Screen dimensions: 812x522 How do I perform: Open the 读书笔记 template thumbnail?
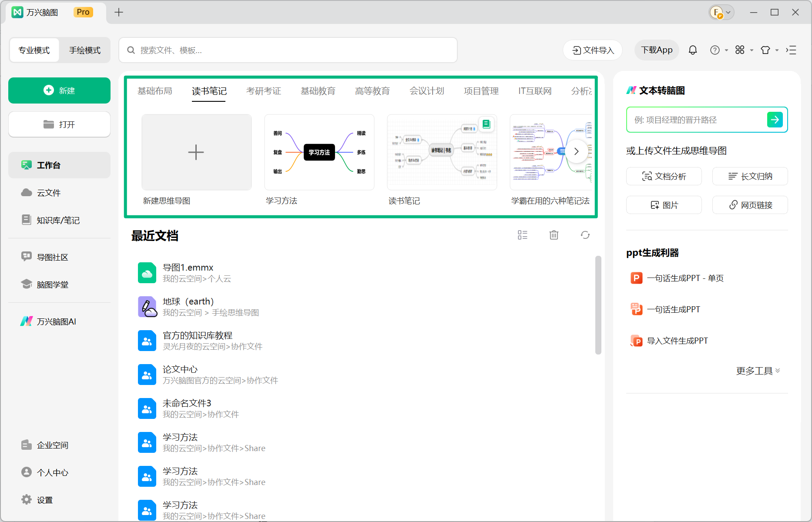point(442,152)
